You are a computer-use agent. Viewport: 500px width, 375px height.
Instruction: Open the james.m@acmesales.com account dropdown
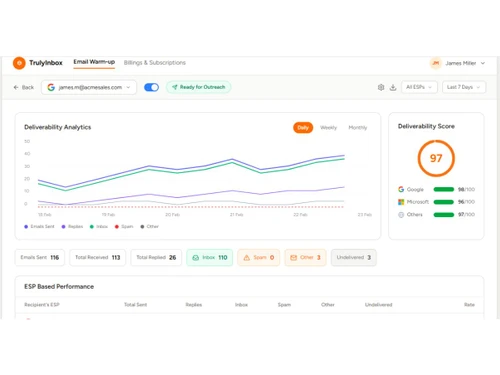(x=89, y=87)
